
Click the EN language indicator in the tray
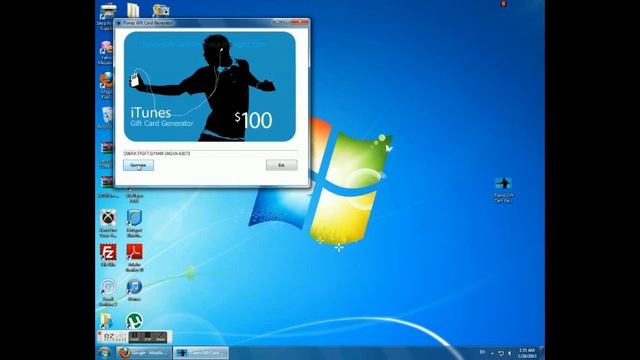point(482,352)
